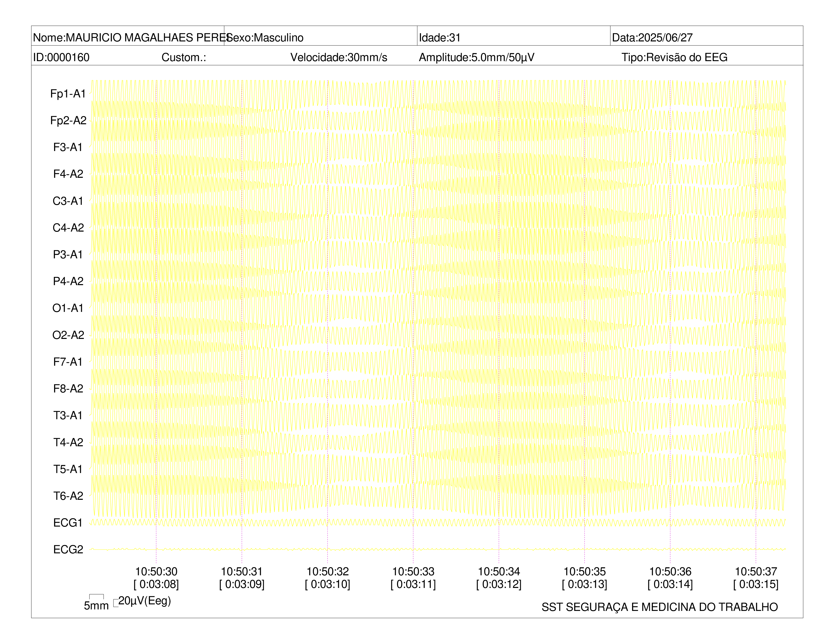Select the C4-A2 channel label
This screenshot has height=644, width=834.
click(x=68, y=228)
